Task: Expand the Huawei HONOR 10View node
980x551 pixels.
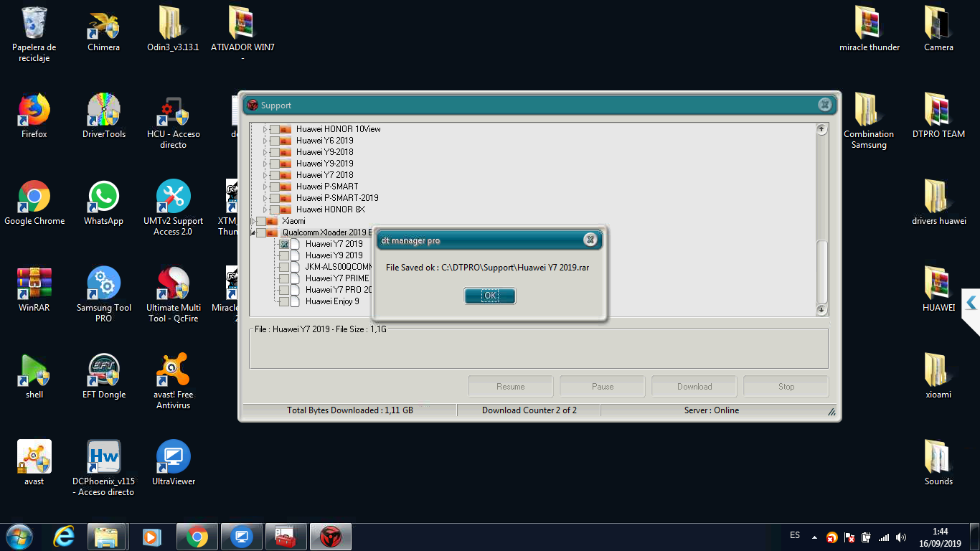Action: click(x=265, y=129)
